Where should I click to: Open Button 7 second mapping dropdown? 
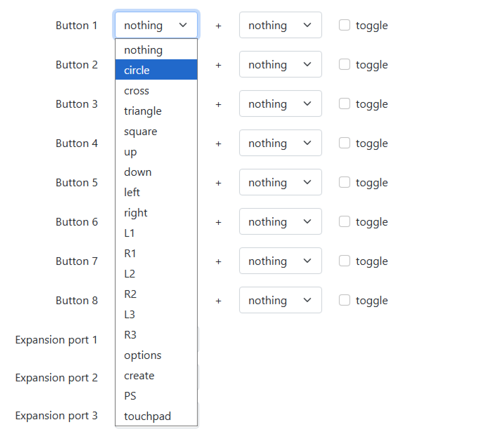(x=281, y=261)
